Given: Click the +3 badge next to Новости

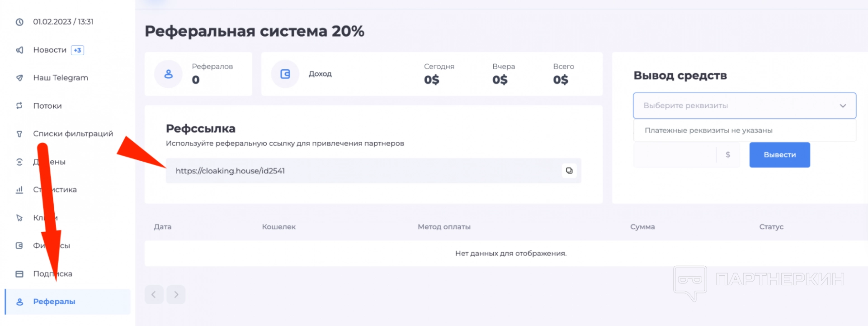Looking at the screenshot, I should (78, 50).
